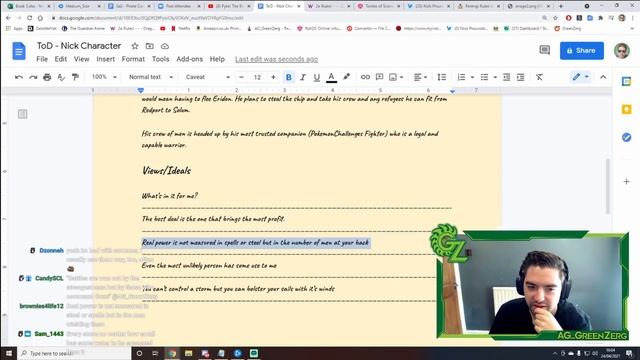Click the Redo icon in the toolbar
The image size is (640, 360).
pos(33,77)
